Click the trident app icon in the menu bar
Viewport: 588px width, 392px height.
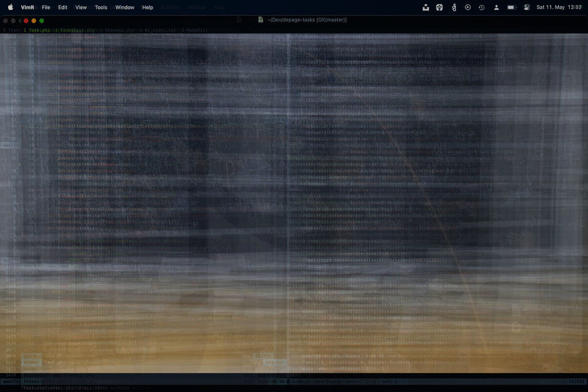tap(440, 7)
